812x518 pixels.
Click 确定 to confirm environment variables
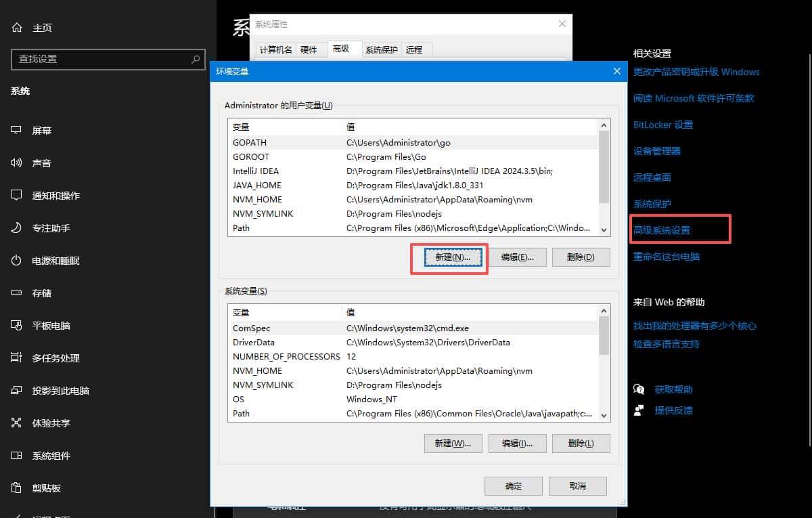(512, 485)
